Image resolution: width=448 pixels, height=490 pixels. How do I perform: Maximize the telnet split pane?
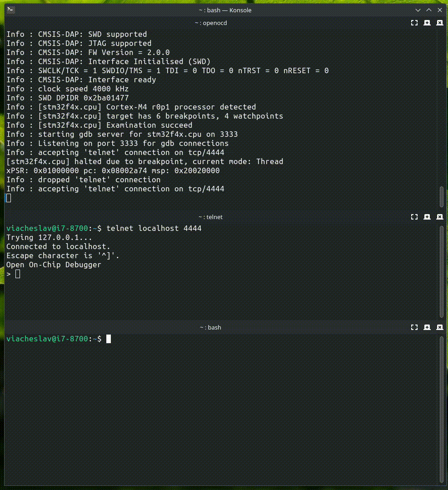pos(414,217)
